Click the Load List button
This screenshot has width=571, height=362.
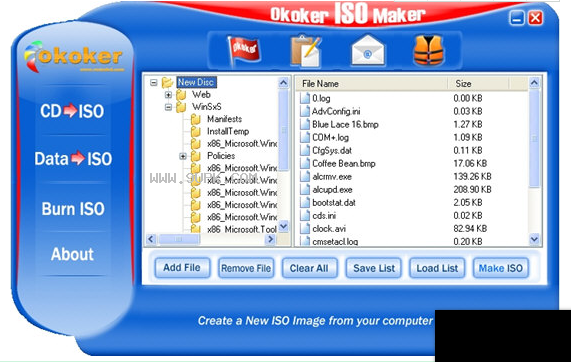click(437, 268)
